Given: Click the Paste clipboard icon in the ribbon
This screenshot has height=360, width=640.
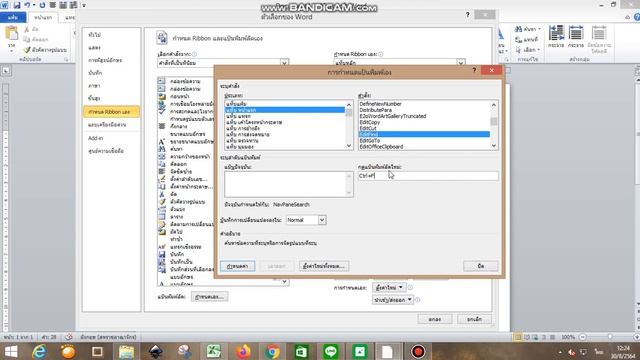Looking at the screenshot, I should pyautogui.click(x=11, y=33).
